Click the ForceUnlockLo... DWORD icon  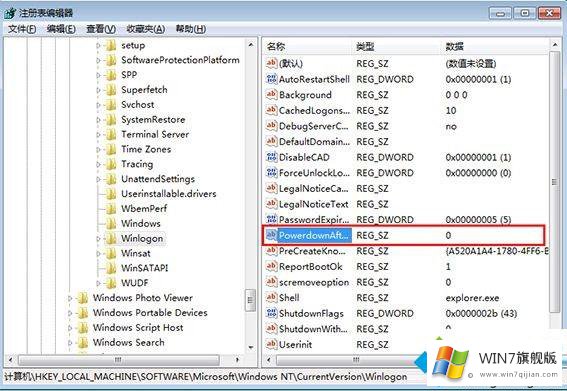272,173
